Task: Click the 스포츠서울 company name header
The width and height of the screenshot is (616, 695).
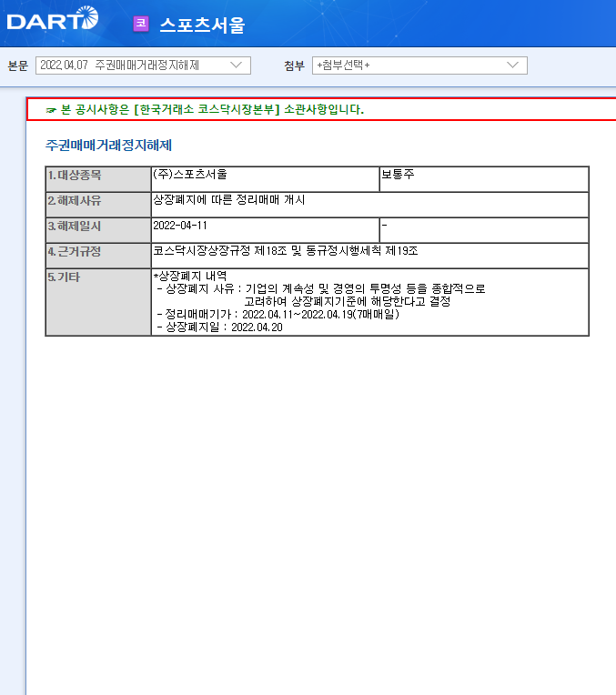Action: tap(202, 25)
